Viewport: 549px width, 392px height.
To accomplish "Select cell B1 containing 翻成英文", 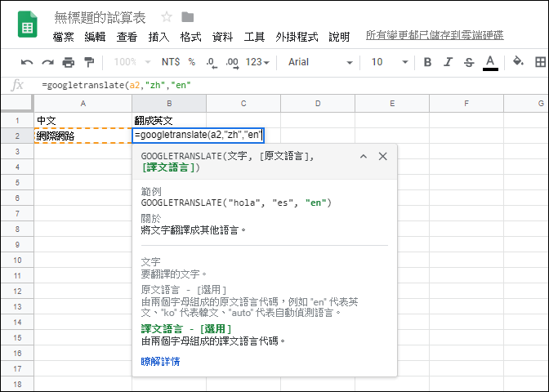I will [x=169, y=120].
